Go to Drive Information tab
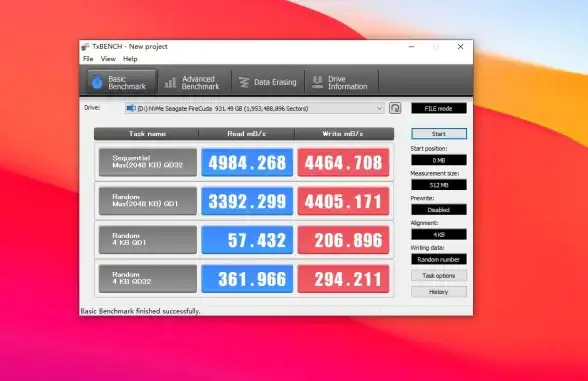The width and height of the screenshot is (588, 381). click(x=341, y=82)
